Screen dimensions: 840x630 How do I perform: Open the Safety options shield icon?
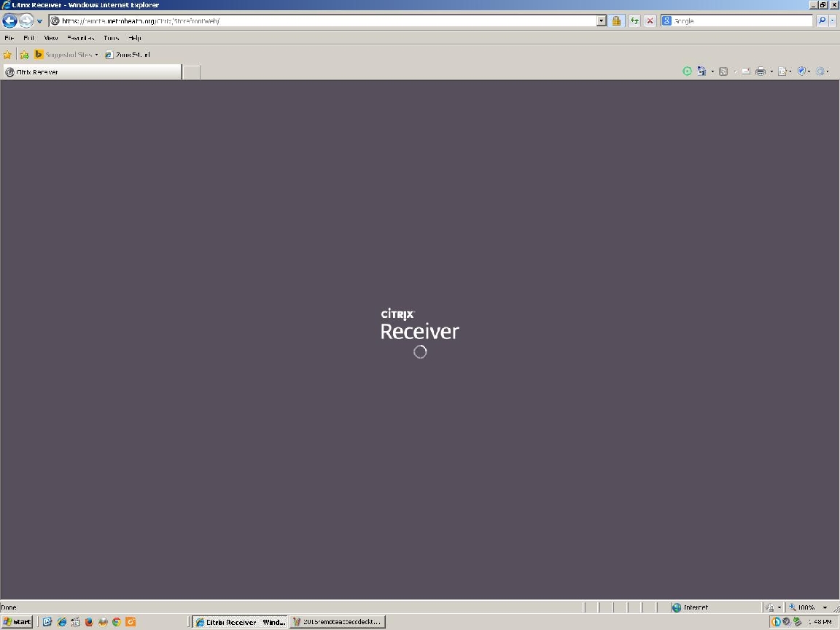point(801,71)
